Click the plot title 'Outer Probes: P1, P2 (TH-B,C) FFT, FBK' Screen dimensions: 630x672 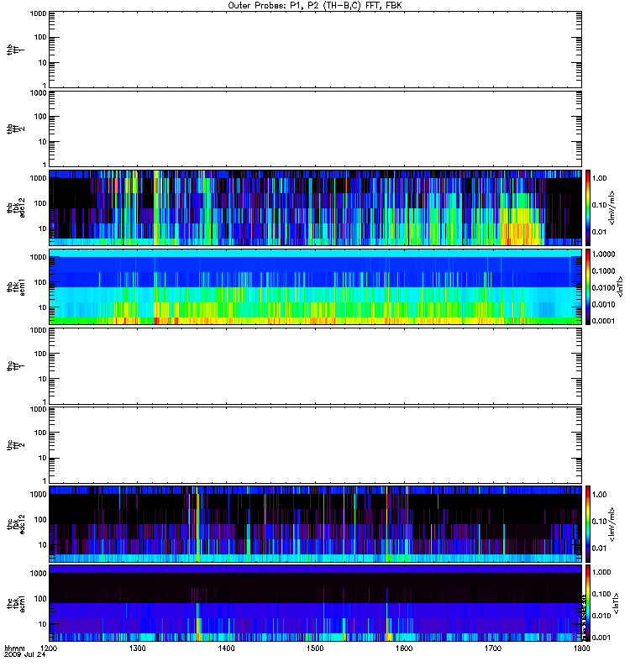click(x=315, y=6)
